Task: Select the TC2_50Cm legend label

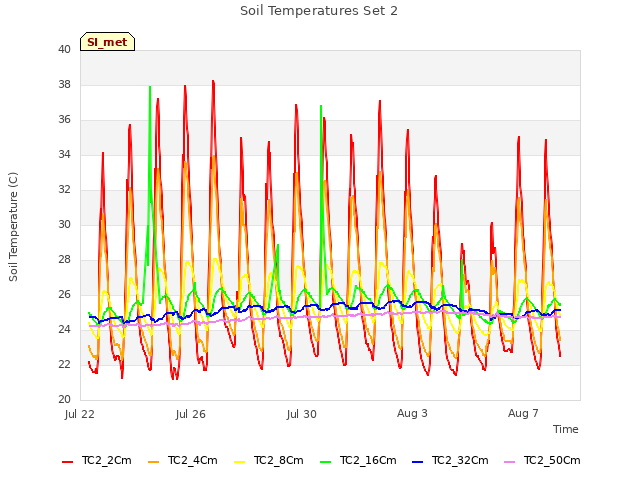Action: 552,460
